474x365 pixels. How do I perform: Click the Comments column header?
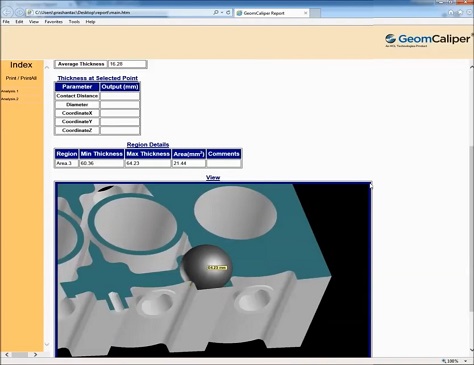[224, 154]
